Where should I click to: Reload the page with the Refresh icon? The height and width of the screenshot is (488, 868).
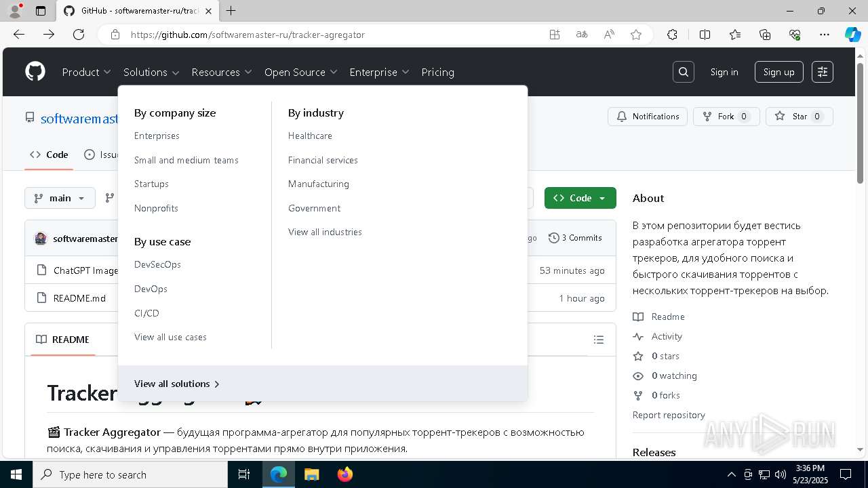coord(79,35)
